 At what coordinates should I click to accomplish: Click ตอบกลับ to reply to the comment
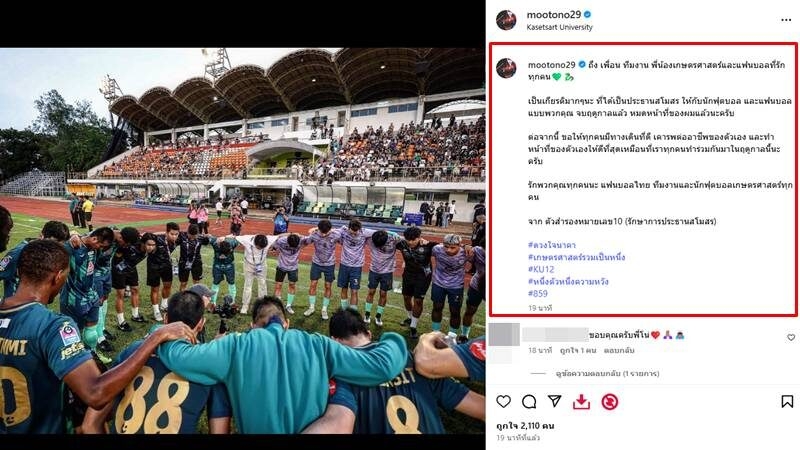619,351
